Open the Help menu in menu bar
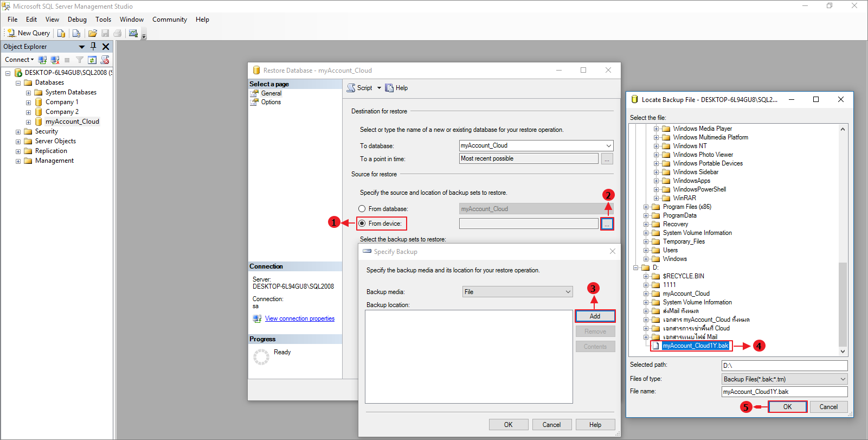This screenshot has height=440, width=868. [202, 20]
